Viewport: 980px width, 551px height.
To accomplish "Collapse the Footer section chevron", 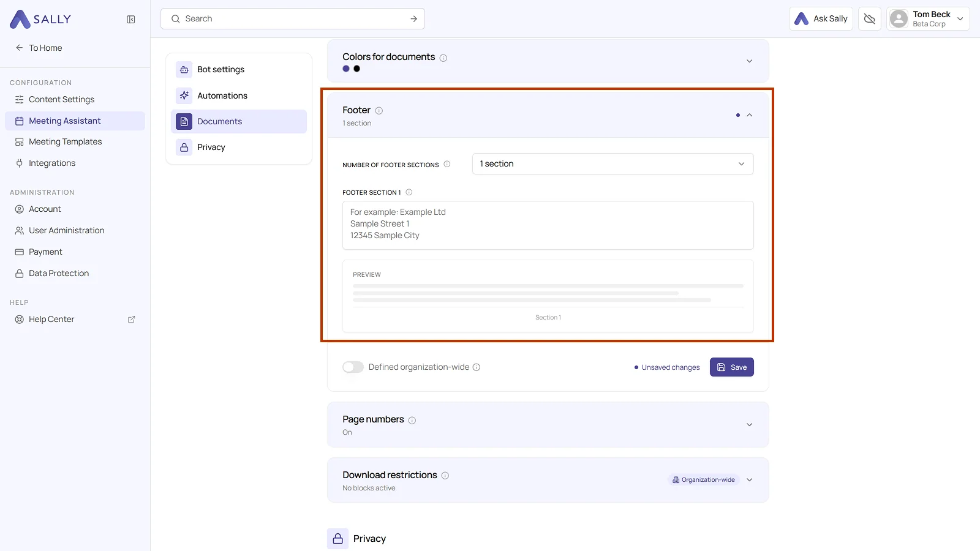I will pos(749,115).
